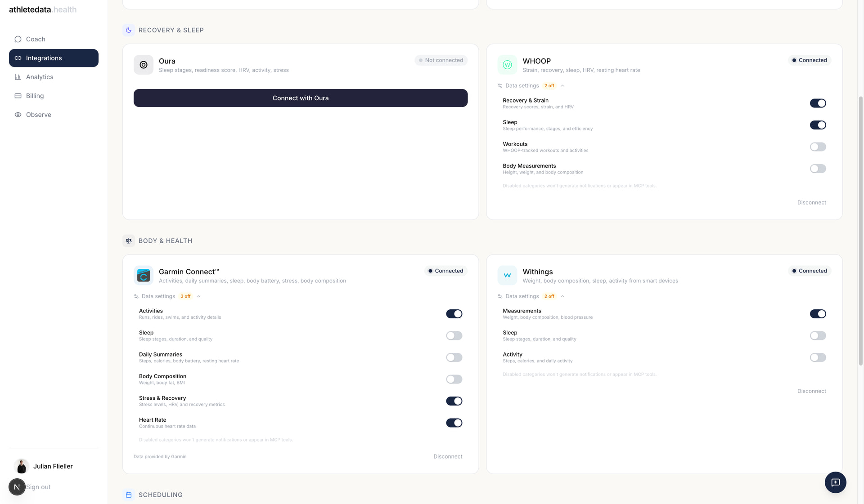864x504 pixels.
Task: Click the Garmin Connect logo icon
Action: [x=143, y=275]
